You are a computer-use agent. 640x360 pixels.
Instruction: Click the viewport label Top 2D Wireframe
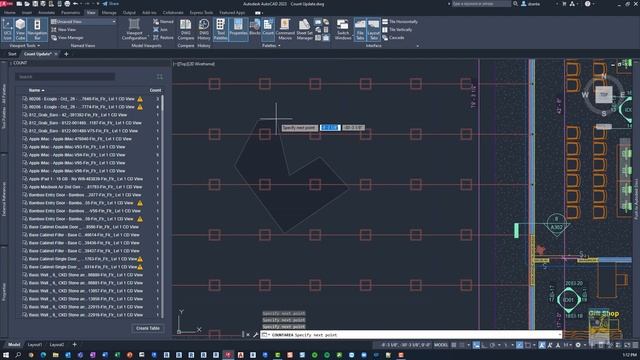194,64
